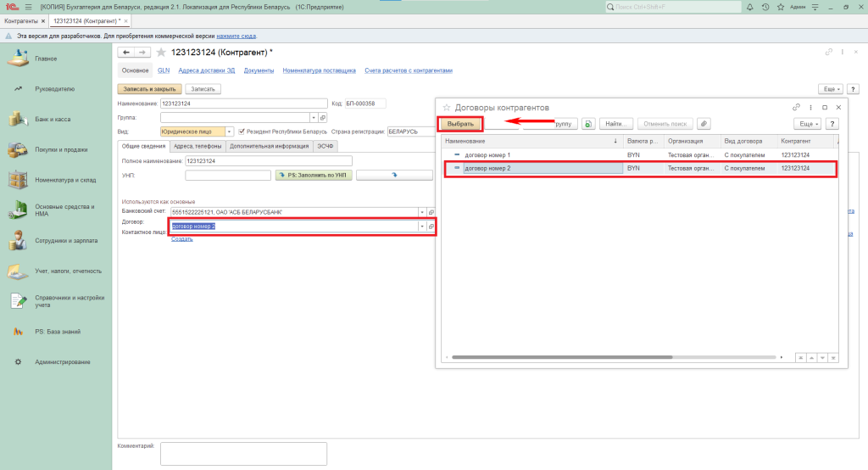This screenshot has height=470, width=868.
Task: Click back arrow in counterparty form
Action: (126, 53)
